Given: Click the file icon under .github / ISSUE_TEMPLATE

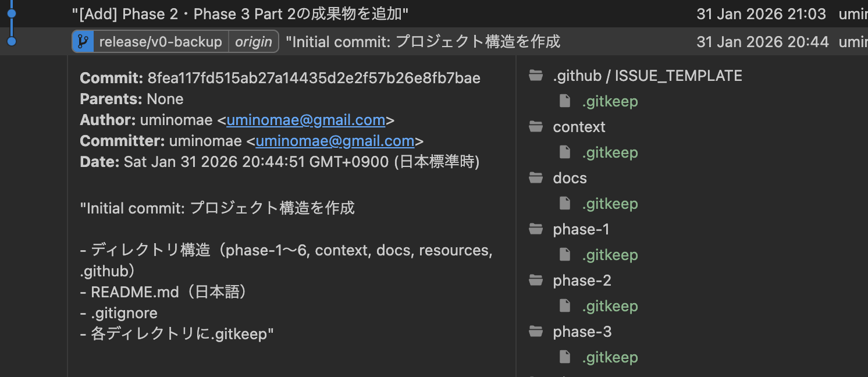Looking at the screenshot, I should 564,101.
